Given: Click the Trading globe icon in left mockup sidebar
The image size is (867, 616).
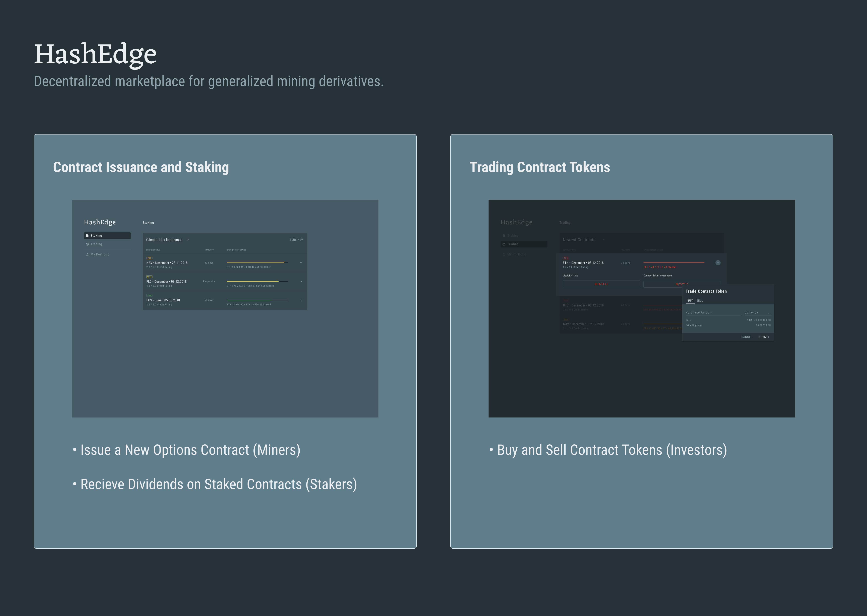Looking at the screenshot, I should tap(87, 244).
